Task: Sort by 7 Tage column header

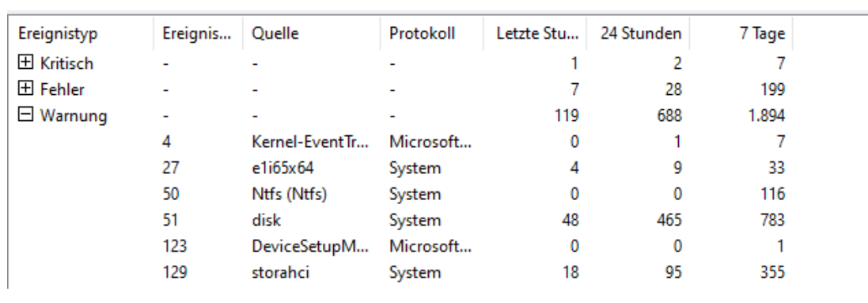Action: point(762,33)
